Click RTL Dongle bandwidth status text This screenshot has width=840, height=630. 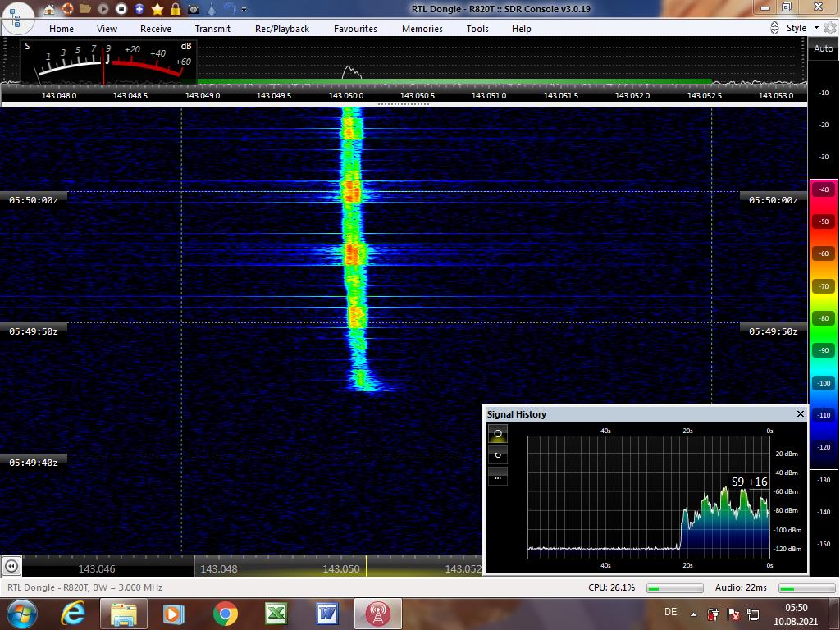coord(85,587)
